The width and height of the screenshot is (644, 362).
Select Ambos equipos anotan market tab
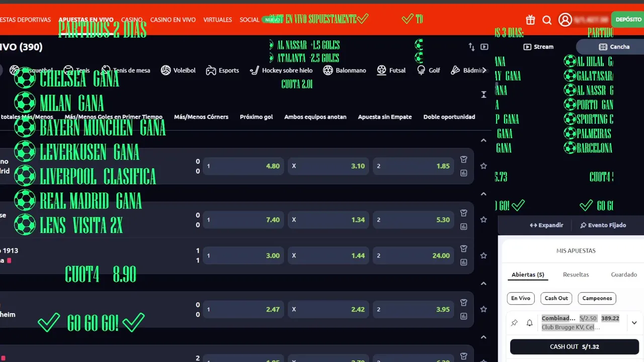point(315,117)
